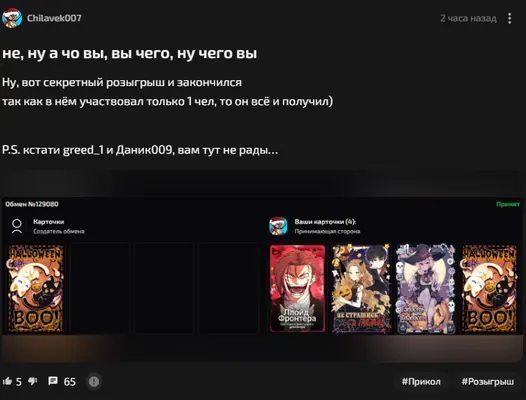Viewport: 526px width, 400px height.
Task: Click the green 'Принят' status
Action: 508,204
